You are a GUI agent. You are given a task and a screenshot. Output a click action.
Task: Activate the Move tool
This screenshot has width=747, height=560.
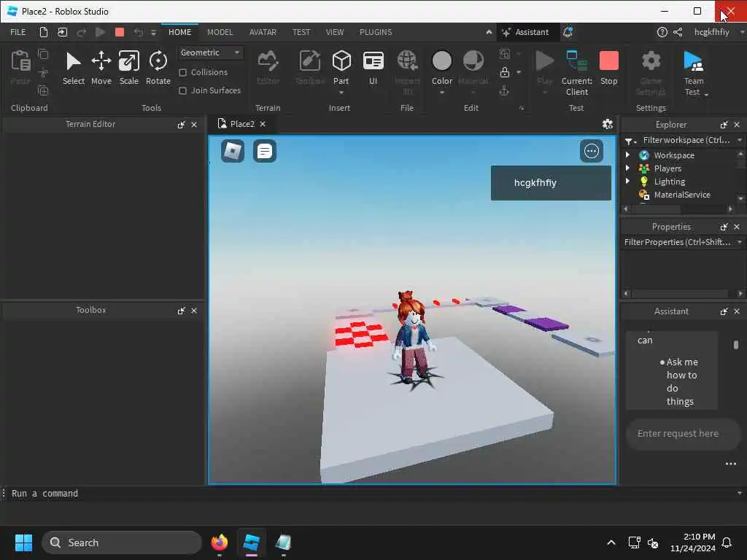(101, 68)
